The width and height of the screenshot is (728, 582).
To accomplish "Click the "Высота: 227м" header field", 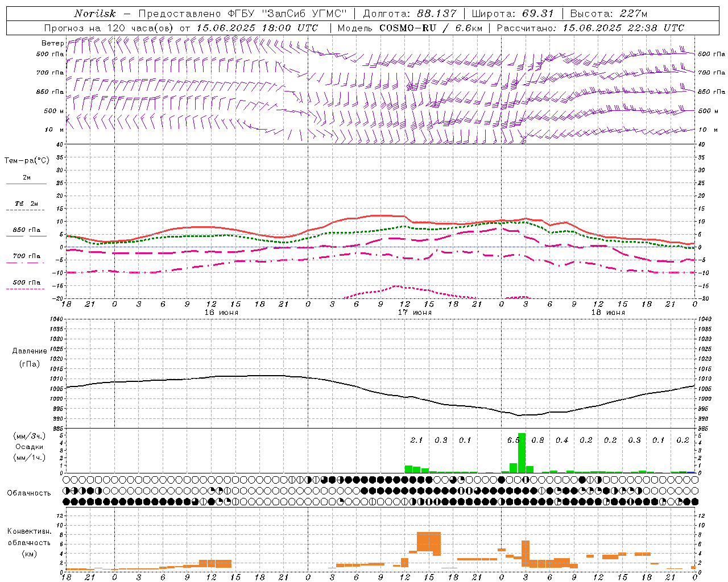I will (x=609, y=14).
